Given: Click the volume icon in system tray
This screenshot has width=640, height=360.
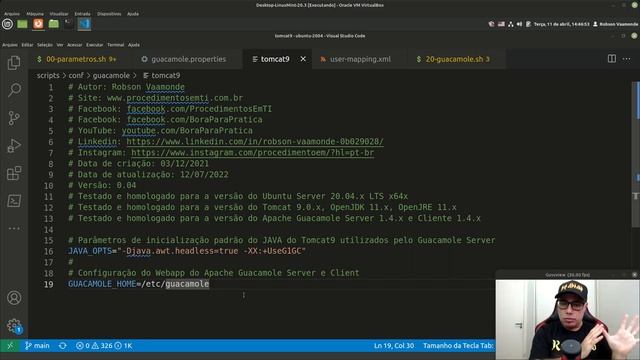Looking at the screenshot, I should [x=519, y=24].
